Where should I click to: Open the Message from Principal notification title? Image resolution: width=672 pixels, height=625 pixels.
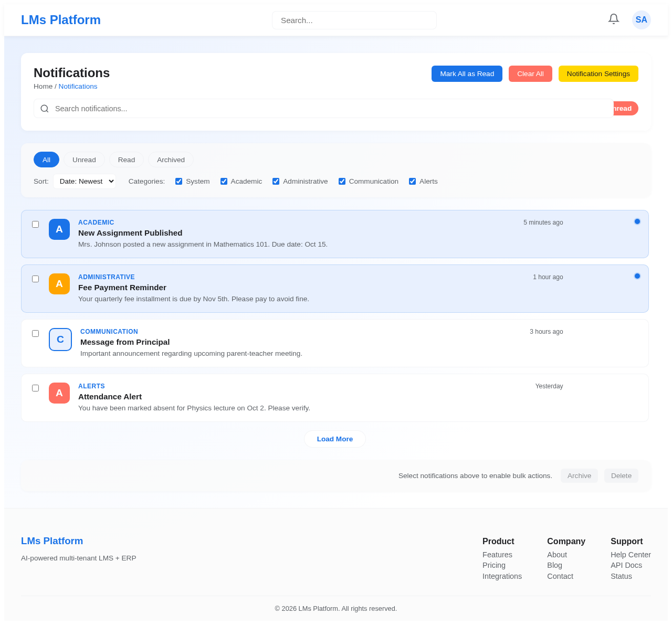(x=125, y=342)
